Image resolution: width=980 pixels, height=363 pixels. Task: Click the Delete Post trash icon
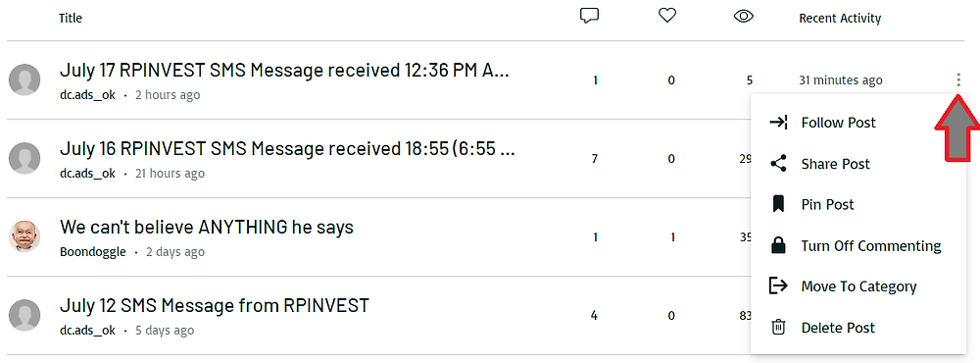coord(778,328)
